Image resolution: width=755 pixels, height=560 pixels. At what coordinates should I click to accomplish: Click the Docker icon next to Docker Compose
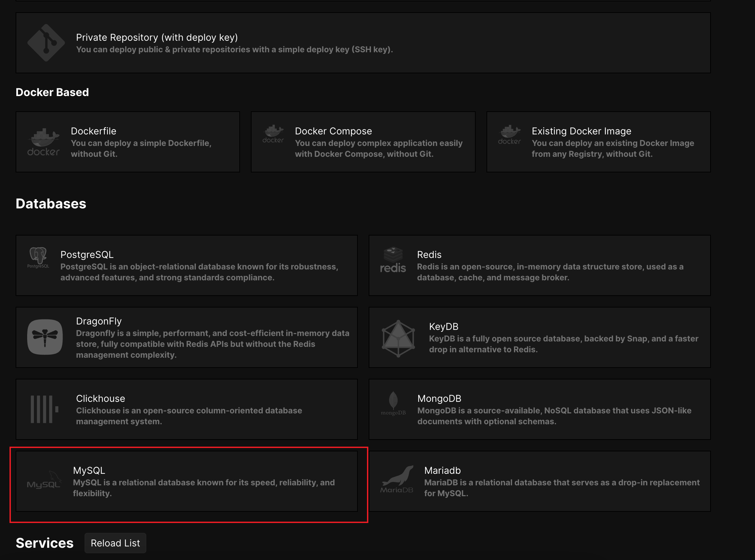(273, 134)
